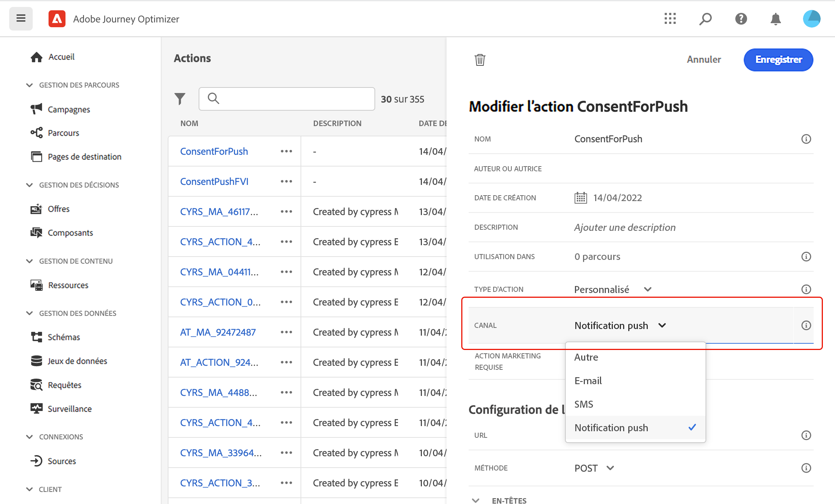Image resolution: width=835 pixels, height=504 pixels.
Task: Choose E-mail from the canal list
Action: click(x=588, y=381)
